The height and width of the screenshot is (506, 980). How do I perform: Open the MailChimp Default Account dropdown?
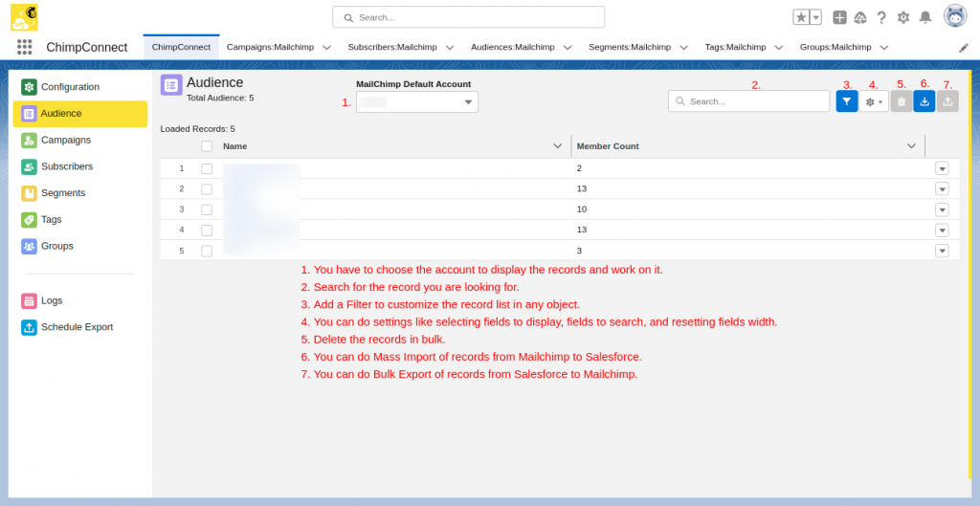417,102
